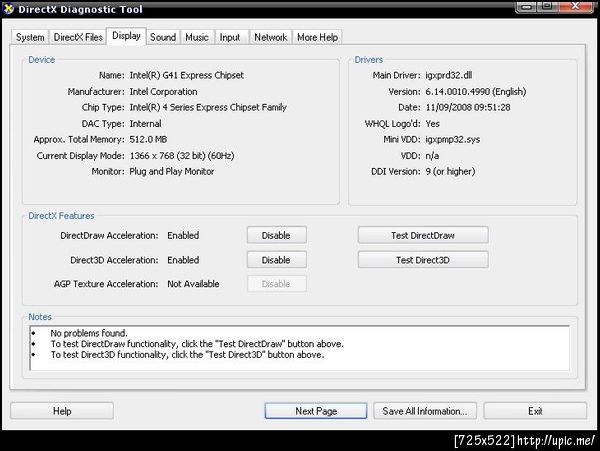Go to the Input tab
The width and height of the screenshot is (600, 451).
tap(230, 37)
